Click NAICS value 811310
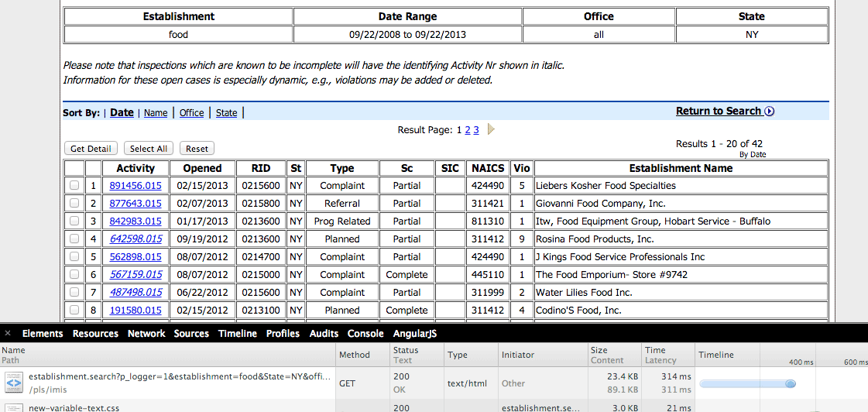This screenshot has height=412, width=868. 488,221
